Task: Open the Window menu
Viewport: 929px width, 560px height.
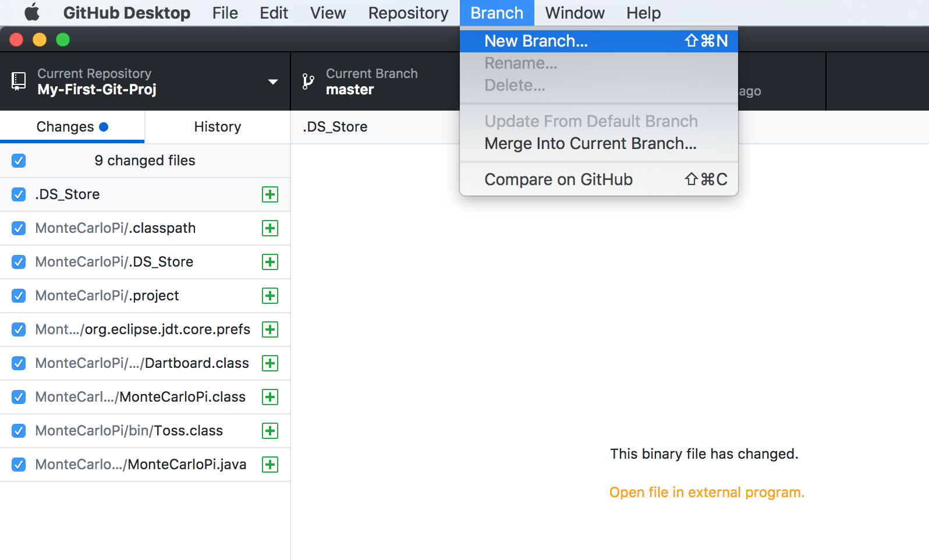Action: [575, 13]
